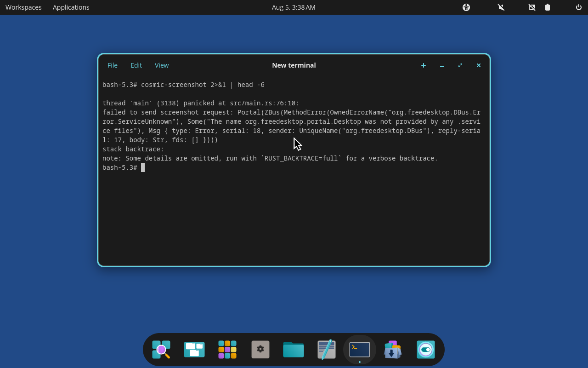588x368 pixels.
Task: Open app library grid icon in dock
Action: [227, 350]
